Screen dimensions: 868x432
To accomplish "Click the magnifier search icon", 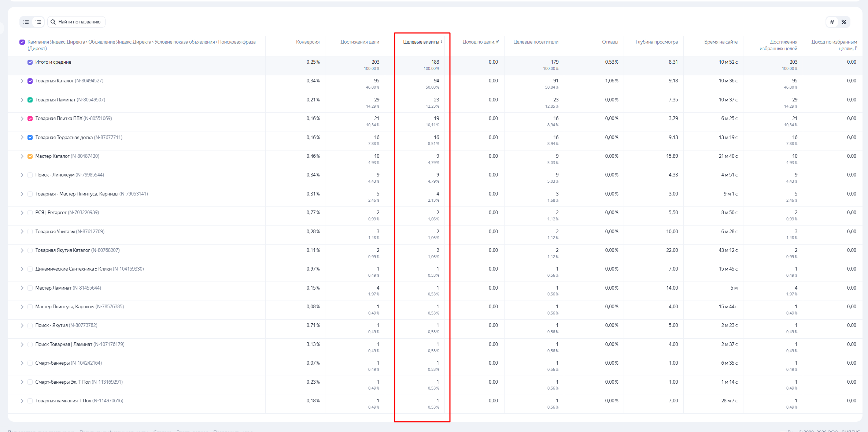I will [x=53, y=22].
